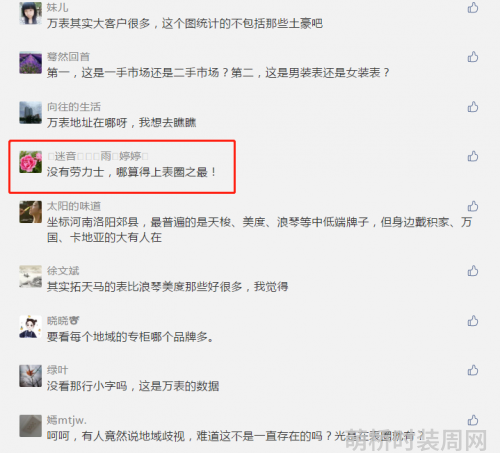The width and height of the screenshot is (500, 453).
Task: Like 太阳的味道's comment about 洛阳郊县
Action: [x=473, y=206]
